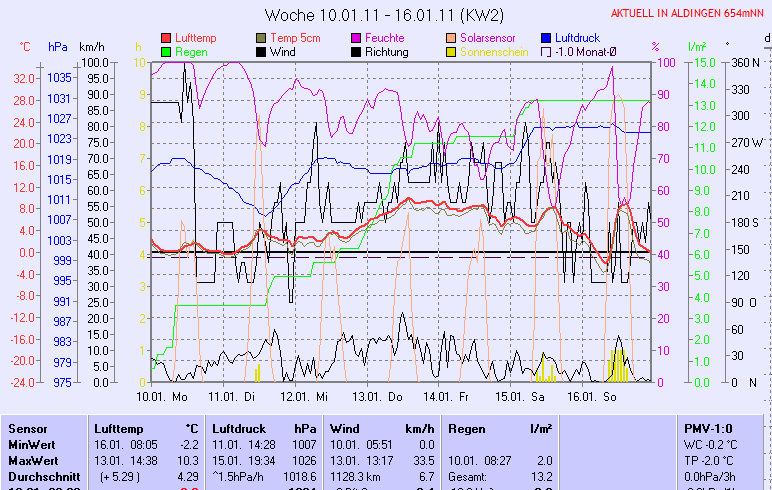Click the AKTUELL IN ALDINGEN 654mNN text
The image size is (772, 490).
[x=689, y=14]
